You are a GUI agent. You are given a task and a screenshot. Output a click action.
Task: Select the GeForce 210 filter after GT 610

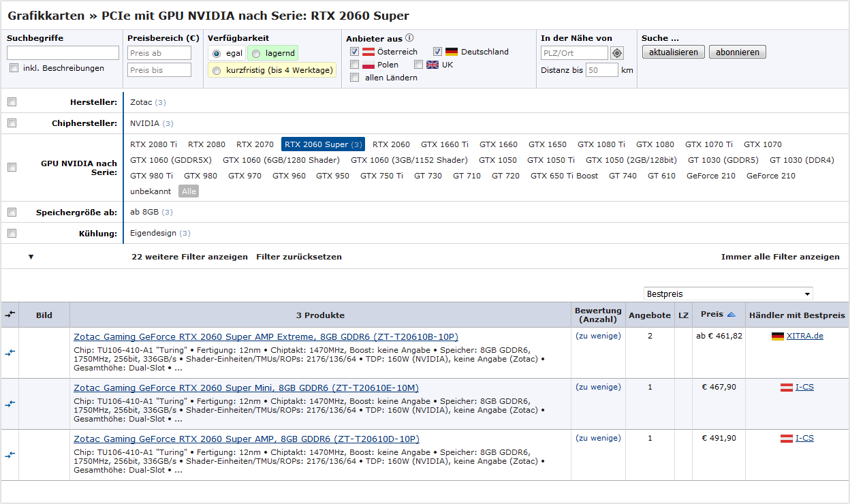(x=710, y=176)
